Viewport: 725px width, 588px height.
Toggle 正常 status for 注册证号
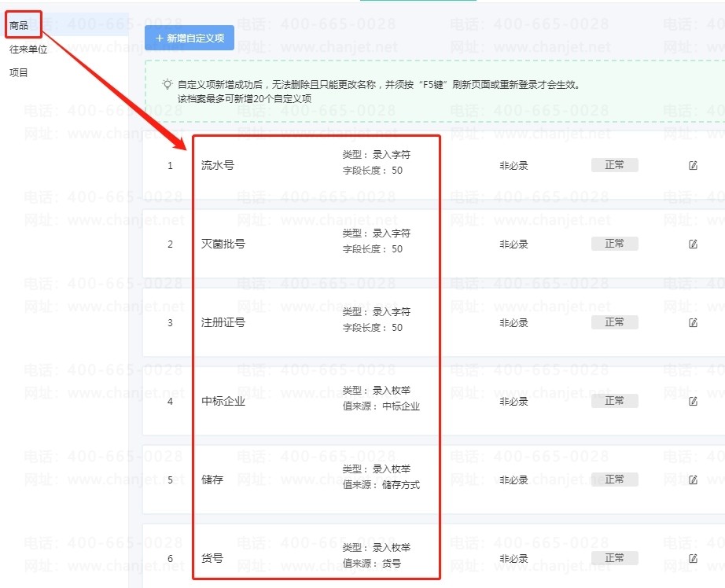point(614,322)
